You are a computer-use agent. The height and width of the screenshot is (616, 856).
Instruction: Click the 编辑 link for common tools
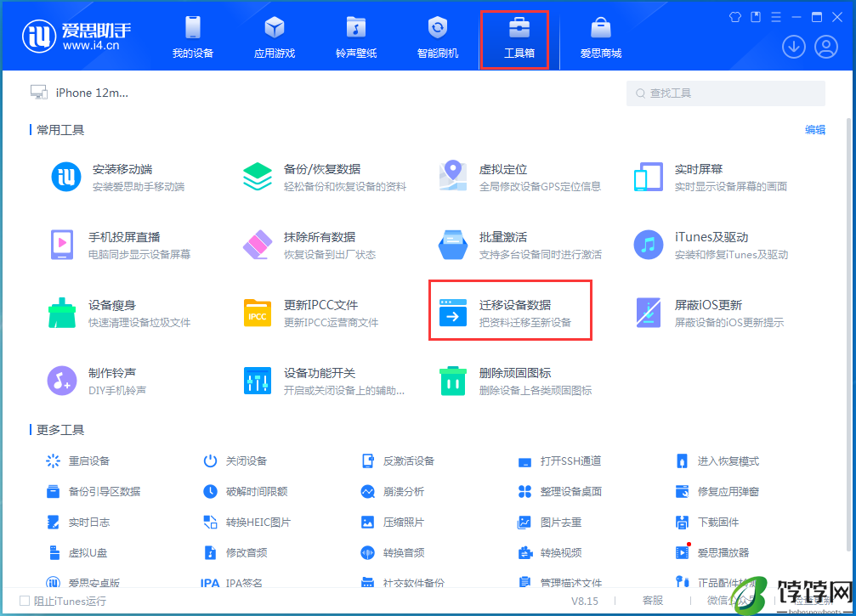815,130
